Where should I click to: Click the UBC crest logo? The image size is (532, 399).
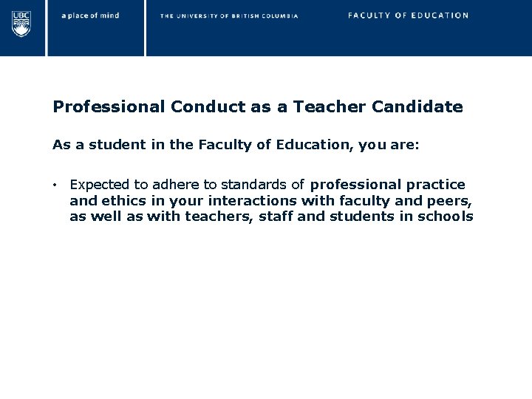coord(21,24)
